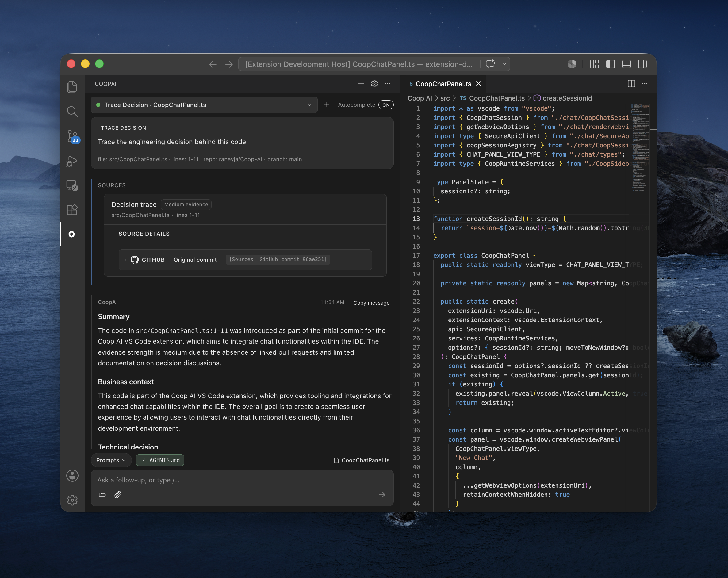Click line number 13 in the gutter

416,219
